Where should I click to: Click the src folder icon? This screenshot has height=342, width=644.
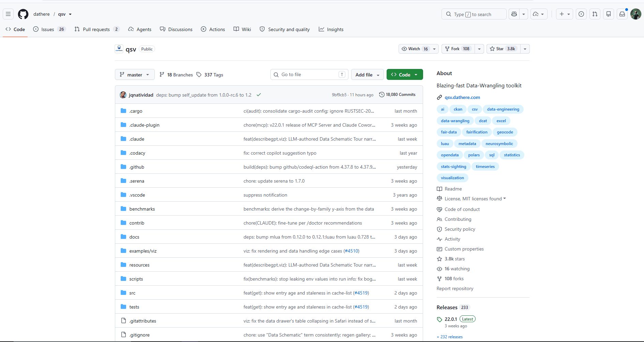(x=123, y=293)
